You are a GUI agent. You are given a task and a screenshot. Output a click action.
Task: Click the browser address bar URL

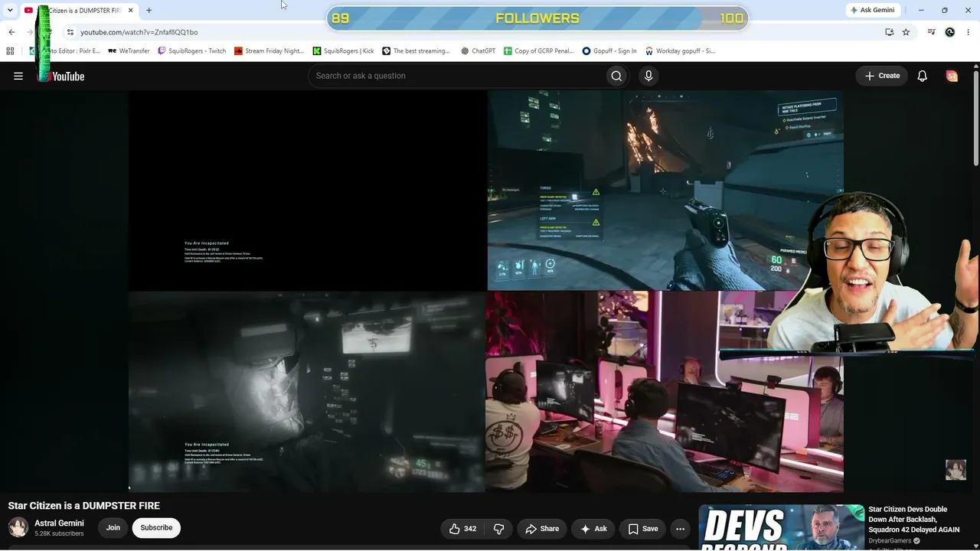coord(139,32)
